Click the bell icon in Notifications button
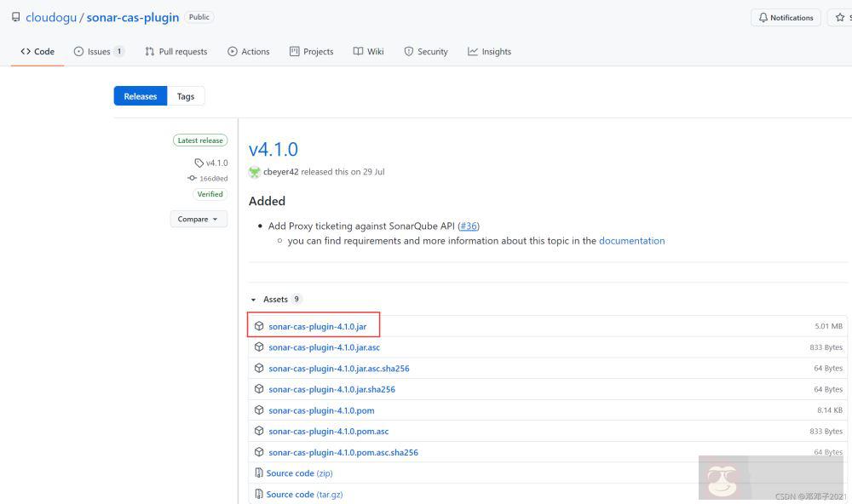The image size is (852, 504). pos(763,18)
